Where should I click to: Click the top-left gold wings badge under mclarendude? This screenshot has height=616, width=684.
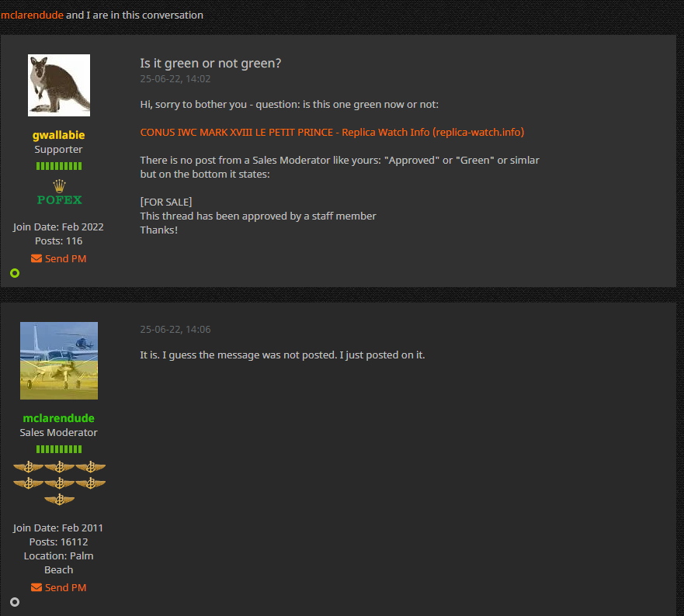[29, 467]
